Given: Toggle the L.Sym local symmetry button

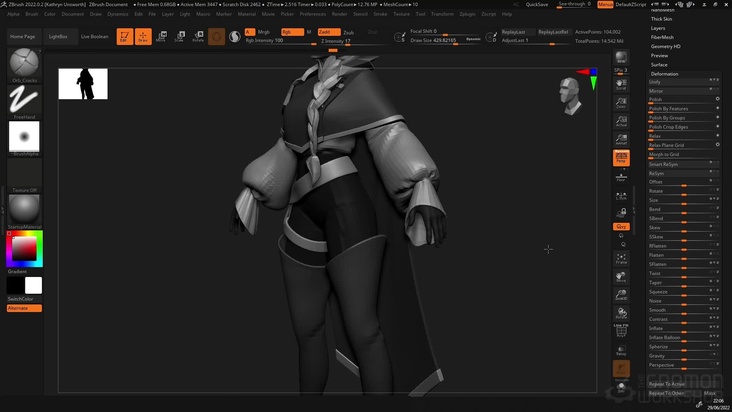Looking at the screenshot, I should [621, 196].
